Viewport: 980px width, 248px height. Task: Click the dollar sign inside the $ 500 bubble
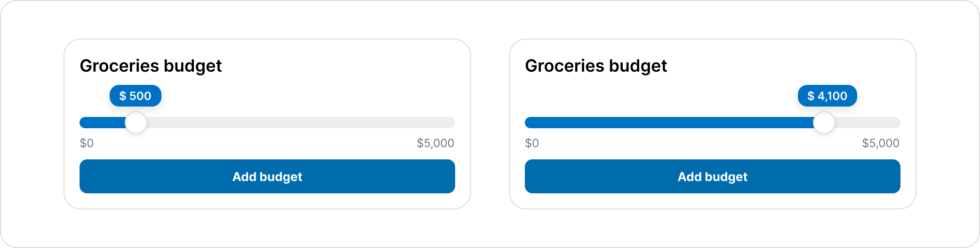(123, 96)
